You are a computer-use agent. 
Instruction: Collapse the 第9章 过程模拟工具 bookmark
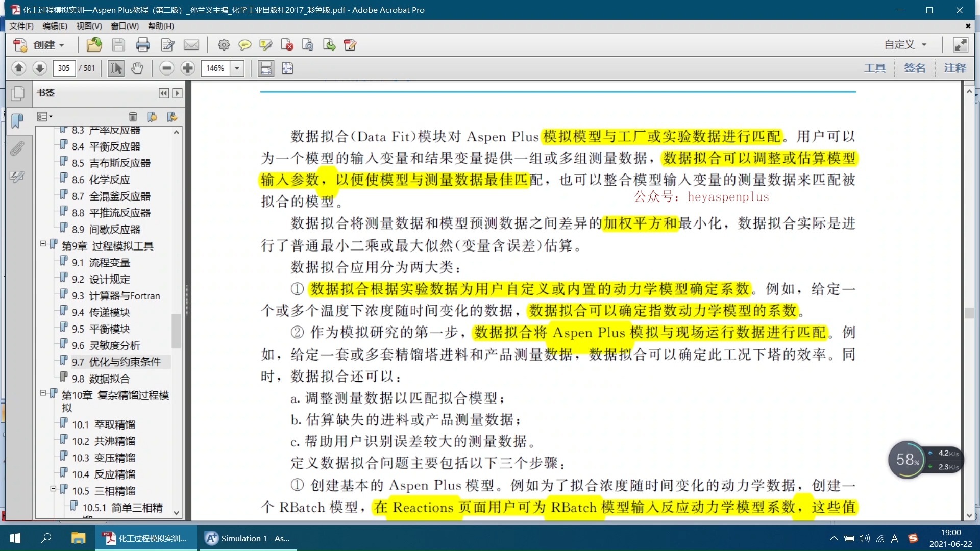click(x=43, y=244)
